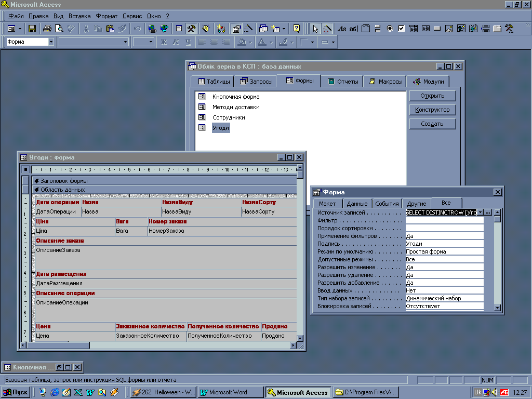Expand the object selector showing 'Форма'

[51, 42]
